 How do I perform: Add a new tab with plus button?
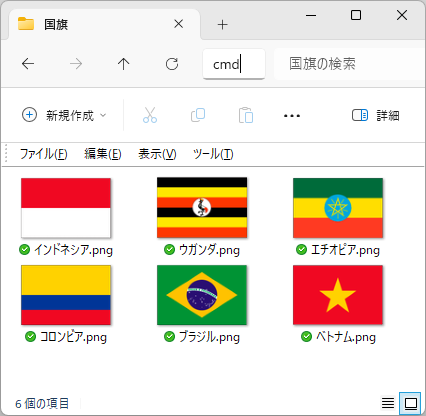(222, 24)
